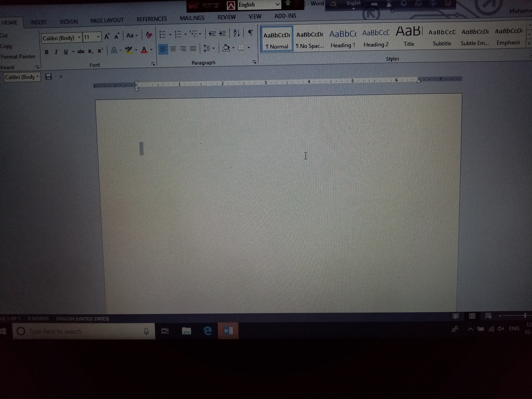Click the red Font Color button
Screen dimensions: 532x399
pyautogui.click(x=144, y=50)
